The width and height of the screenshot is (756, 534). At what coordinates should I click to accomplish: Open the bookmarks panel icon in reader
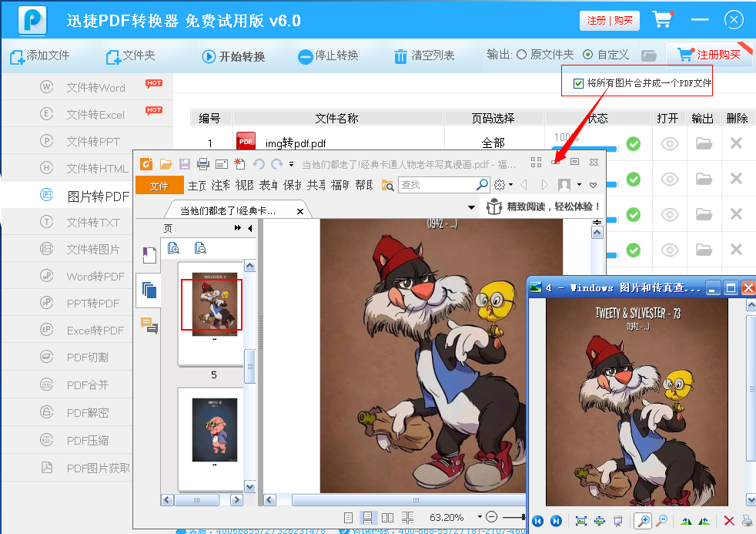[x=149, y=255]
